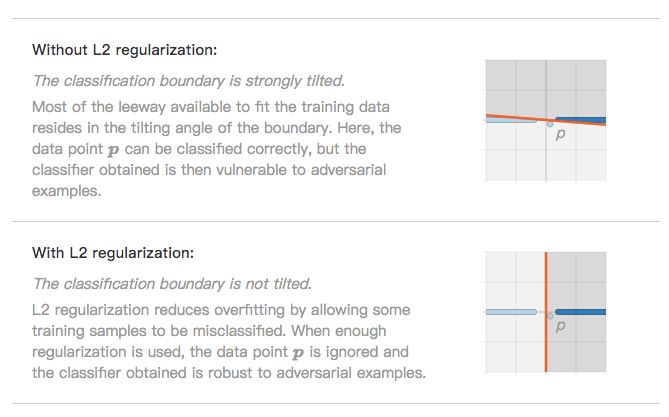Click the vertical orange boundary line
Screen dimensions: 669x417
tap(546, 280)
